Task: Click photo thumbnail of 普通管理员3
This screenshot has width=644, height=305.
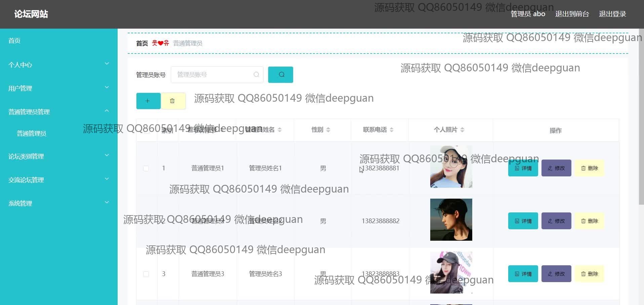Action: coord(451,272)
